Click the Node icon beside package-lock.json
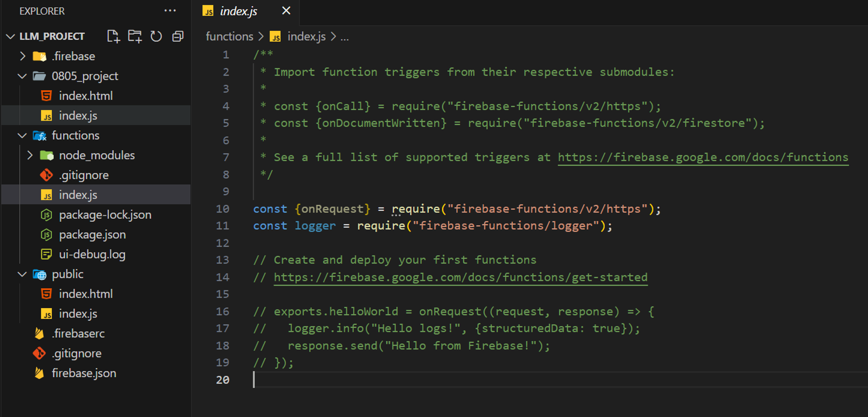Image resolution: width=868 pixels, height=417 pixels. (46, 215)
